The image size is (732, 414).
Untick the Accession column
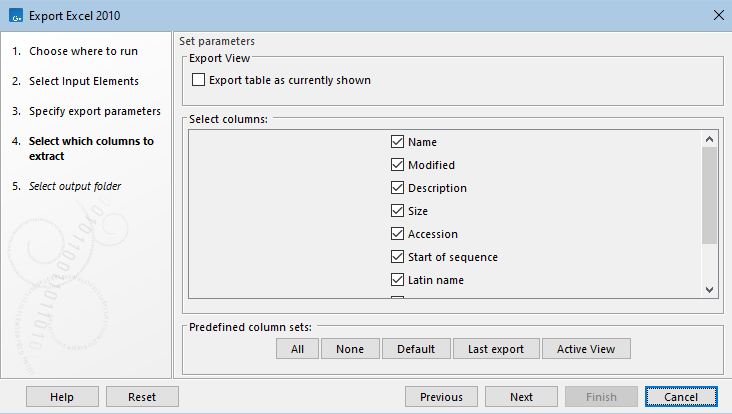pyautogui.click(x=397, y=234)
